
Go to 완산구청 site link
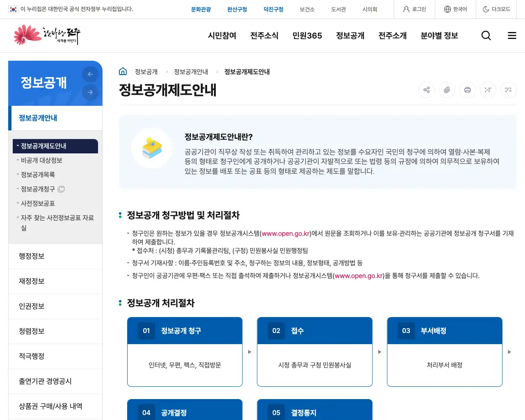pyautogui.click(x=237, y=9)
